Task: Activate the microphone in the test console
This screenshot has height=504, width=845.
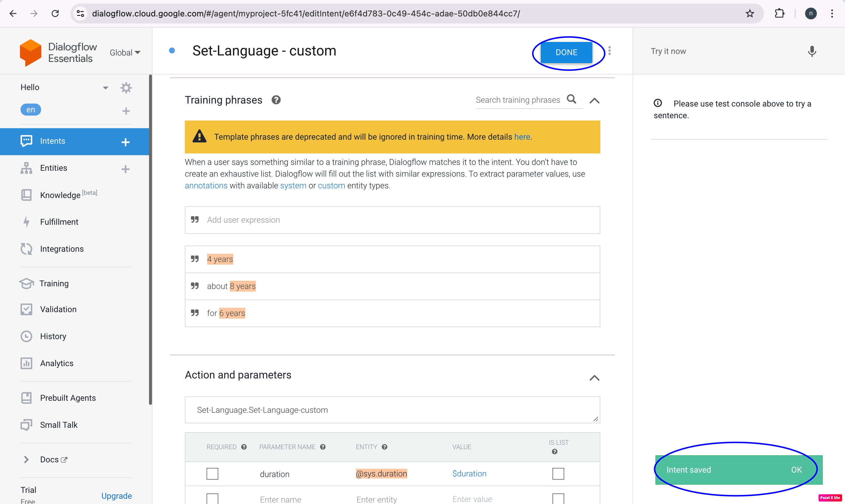Action: point(812,51)
